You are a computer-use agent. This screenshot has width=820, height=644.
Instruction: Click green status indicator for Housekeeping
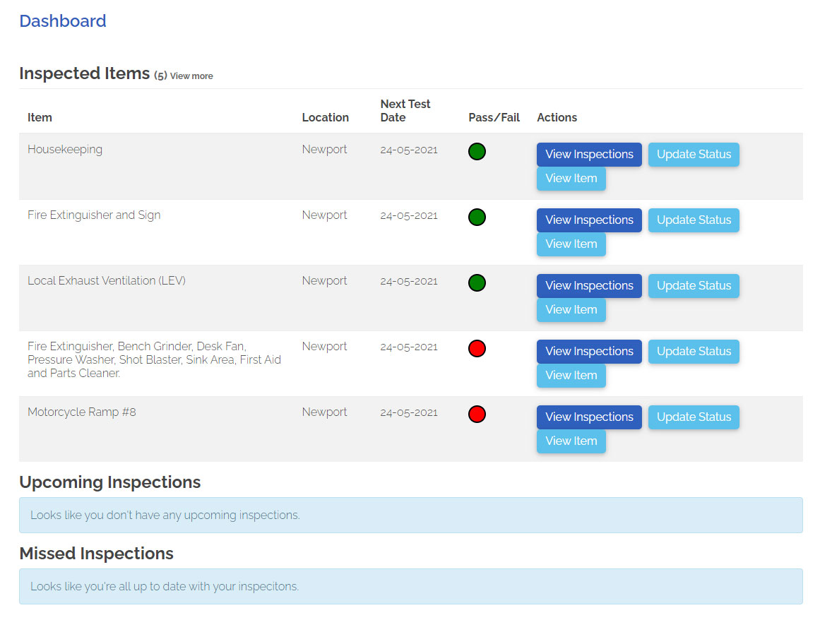click(477, 151)
